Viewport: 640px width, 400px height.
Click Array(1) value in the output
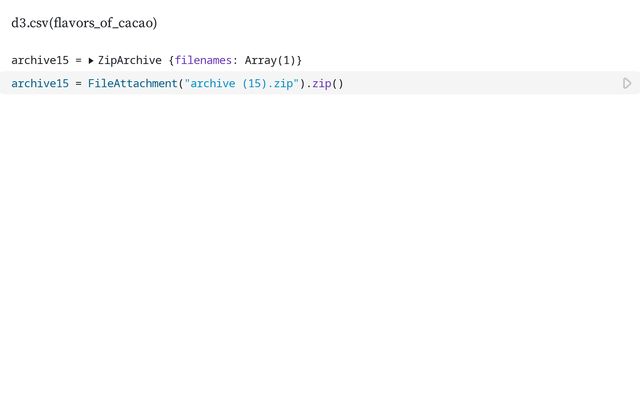pyautogui.click(x=270, y=61)
